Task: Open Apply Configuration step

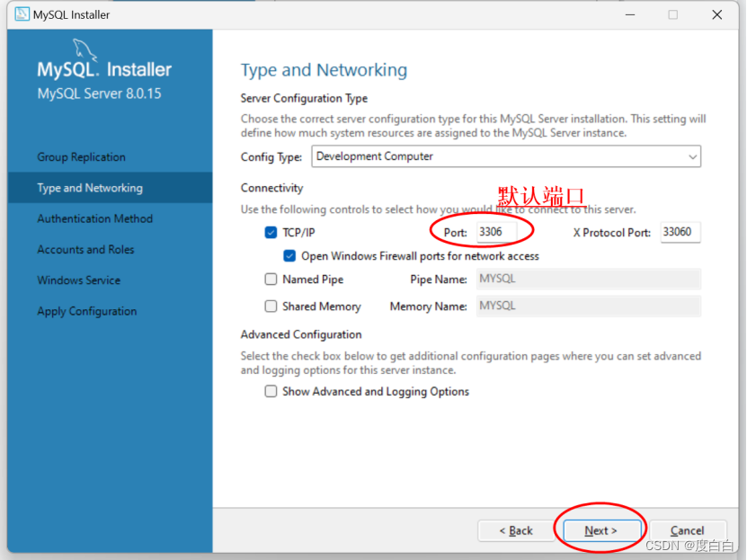Action: click(87, 311)
